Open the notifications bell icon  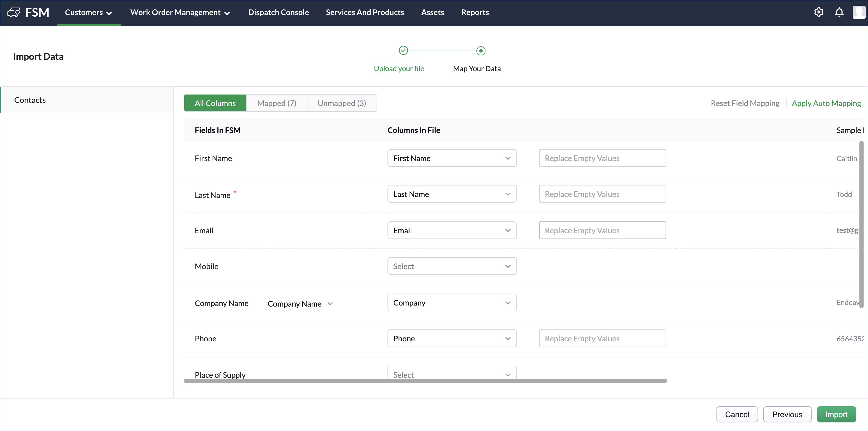click(x=839, y=12)
